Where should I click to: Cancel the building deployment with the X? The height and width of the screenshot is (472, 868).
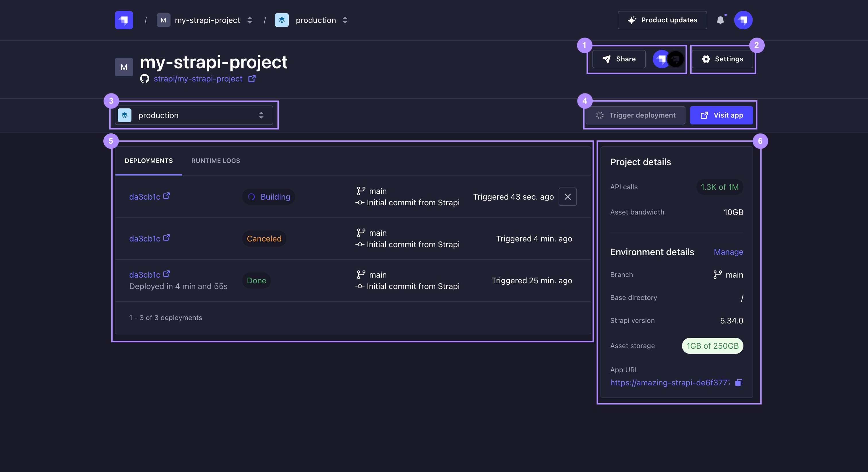click(567, 197)
